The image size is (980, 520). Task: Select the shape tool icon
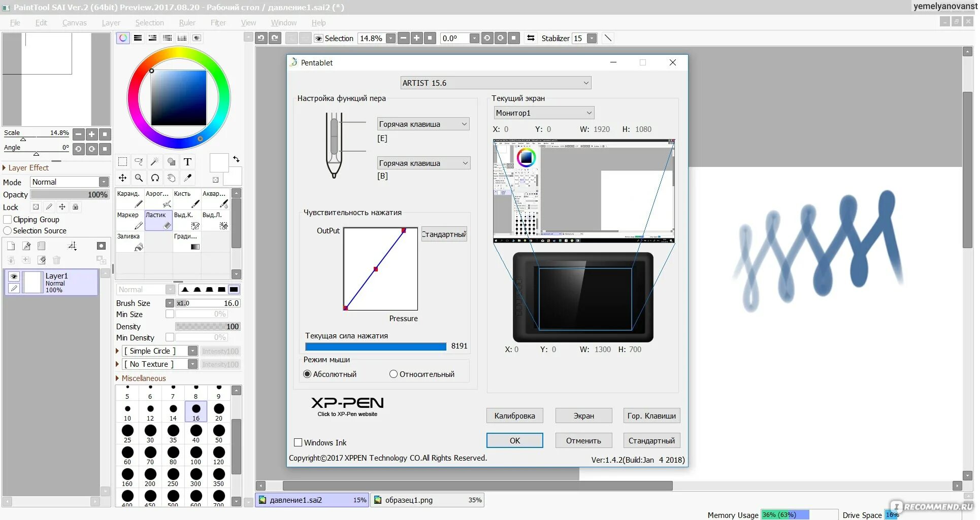pyautogui.click(x=172, y=162)
